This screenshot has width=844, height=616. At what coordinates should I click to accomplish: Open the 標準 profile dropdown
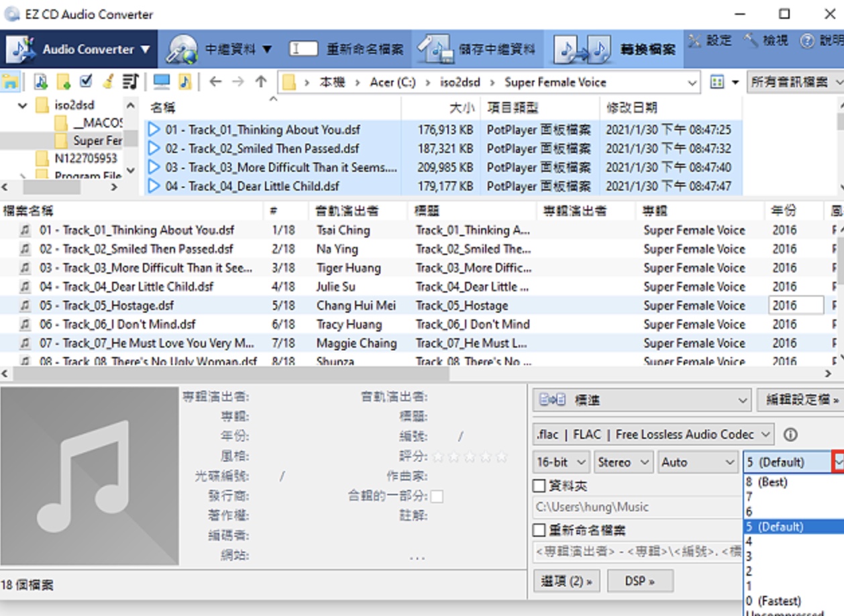point(642,400)
